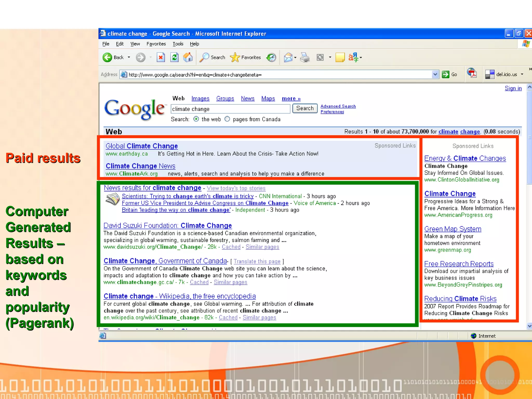Click the green Go arrow button
This screenshot has height=399, width=532.
click(446, 75)
